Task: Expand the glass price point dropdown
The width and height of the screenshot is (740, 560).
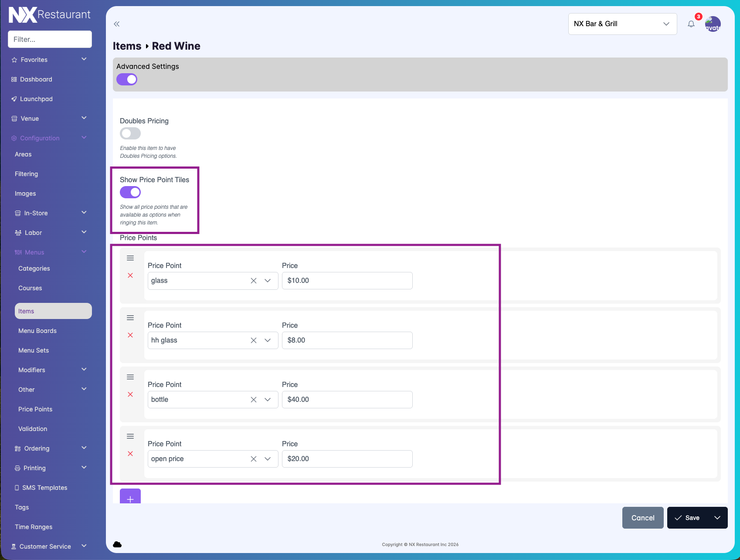Action: pyautogui.click(x=268, y=281)
